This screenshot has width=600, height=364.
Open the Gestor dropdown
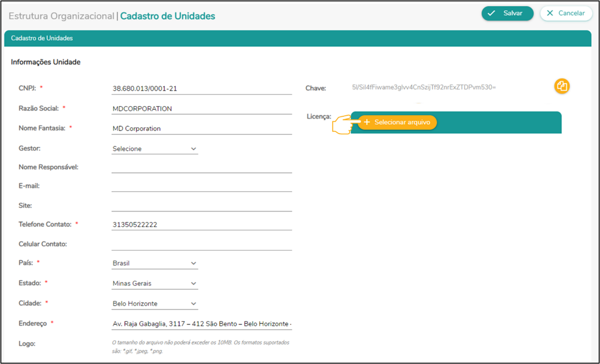154,149
